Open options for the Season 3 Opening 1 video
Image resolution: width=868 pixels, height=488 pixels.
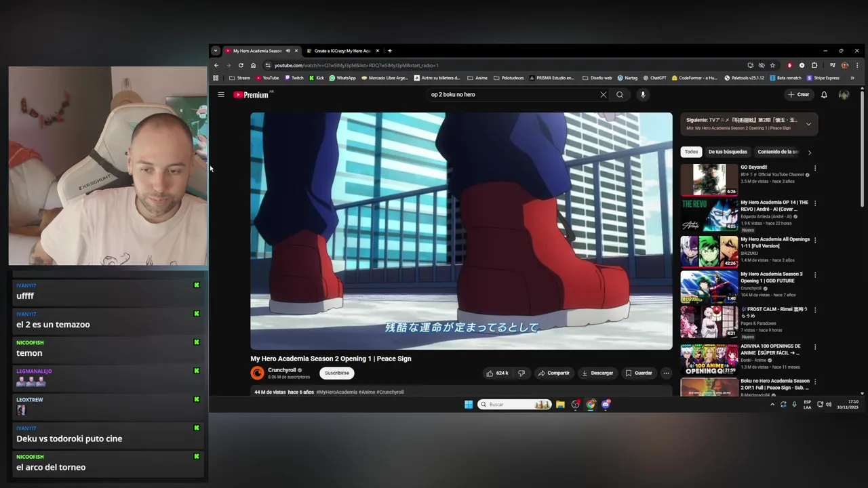click(x=815, y=275)
